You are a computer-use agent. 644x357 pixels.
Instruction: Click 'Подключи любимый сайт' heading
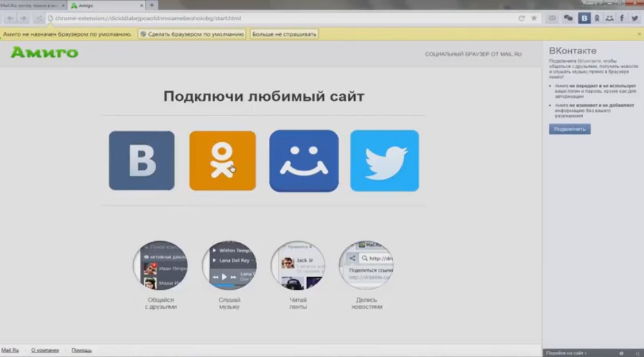[263, 96]
